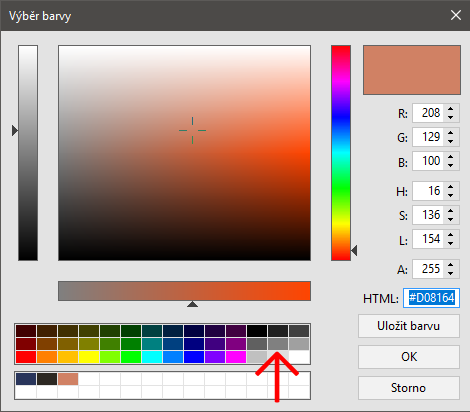Image resolution: width=470 pixels, height=412 pixels.
Task: Increase the R value with up arrow
Action: (451, 109)
